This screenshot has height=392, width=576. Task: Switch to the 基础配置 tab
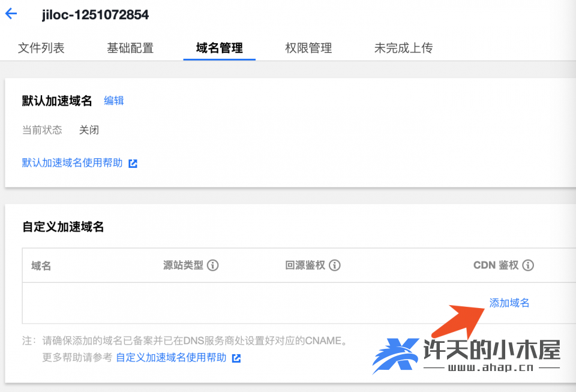click(130, 48)
